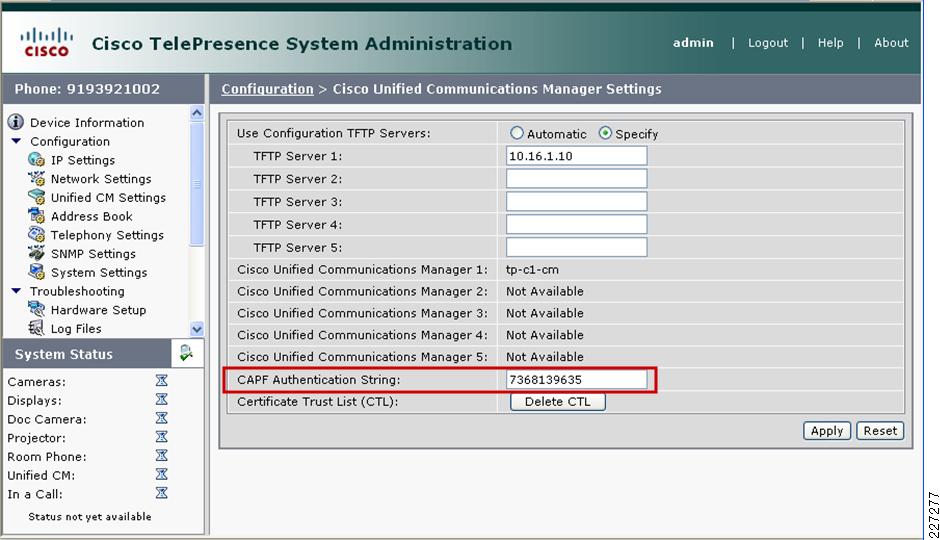This screenshot has width=940, height=540.
Task: Open the Address Book page
Action: point(91,216)
